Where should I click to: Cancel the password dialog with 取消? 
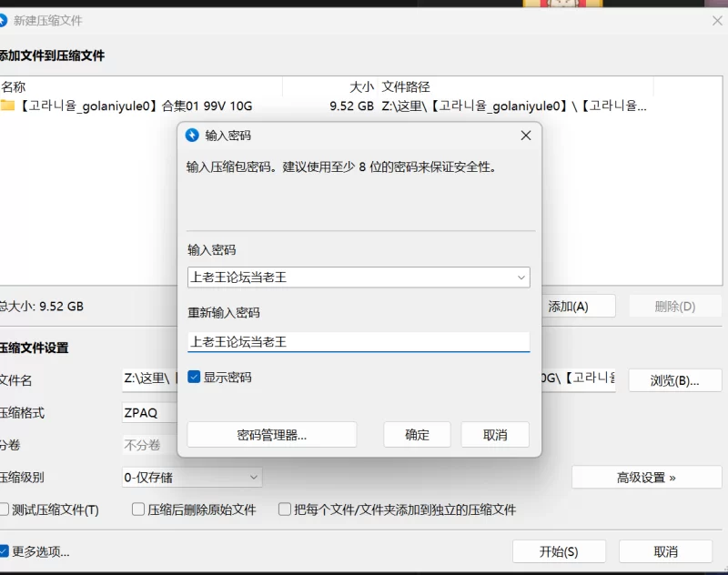click(x=495, y=434)
